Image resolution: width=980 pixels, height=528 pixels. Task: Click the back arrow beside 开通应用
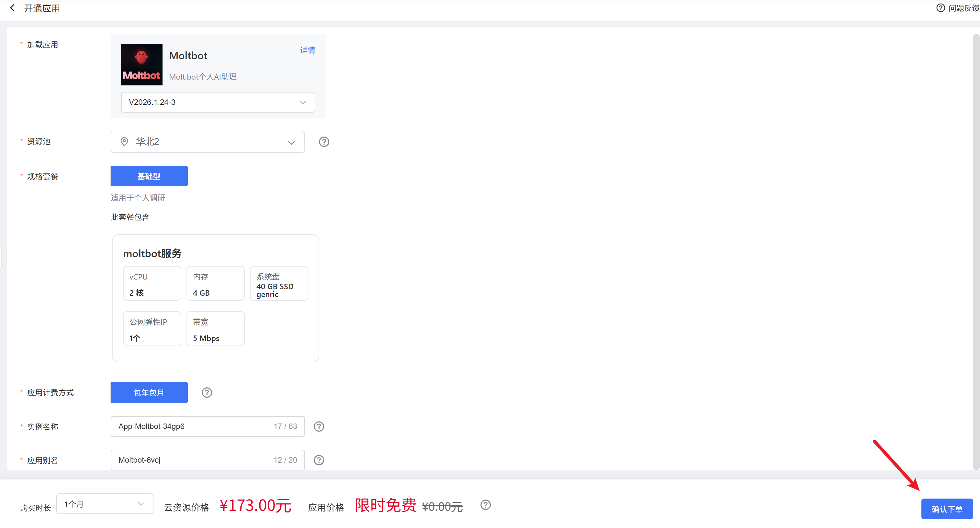pos(12,8)
